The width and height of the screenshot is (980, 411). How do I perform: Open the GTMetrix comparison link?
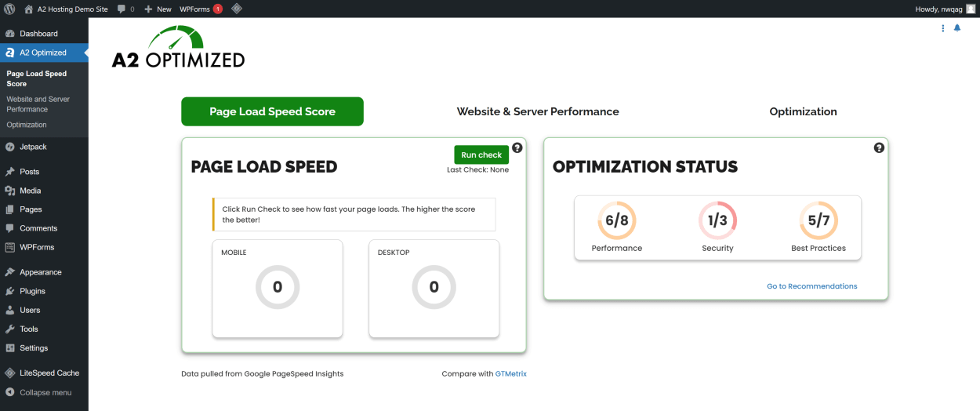tap(511, 374)
